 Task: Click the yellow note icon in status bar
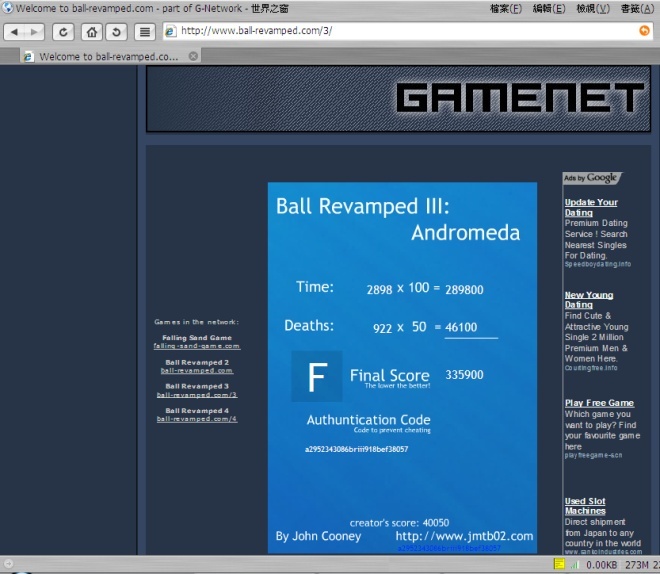click(x=559, y=563)
